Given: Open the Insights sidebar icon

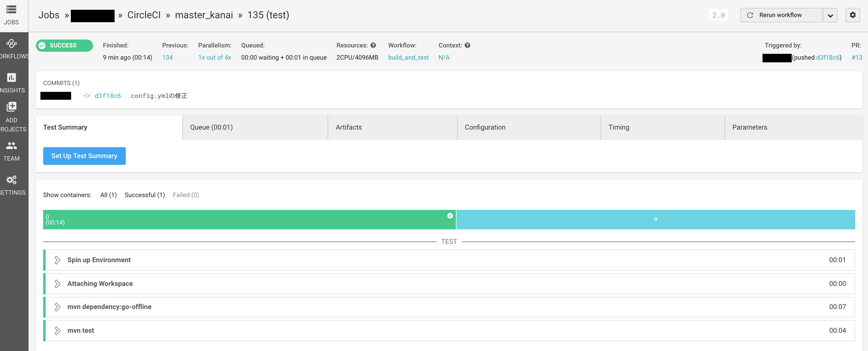Looking at the screenshot, I should point(12,78).
